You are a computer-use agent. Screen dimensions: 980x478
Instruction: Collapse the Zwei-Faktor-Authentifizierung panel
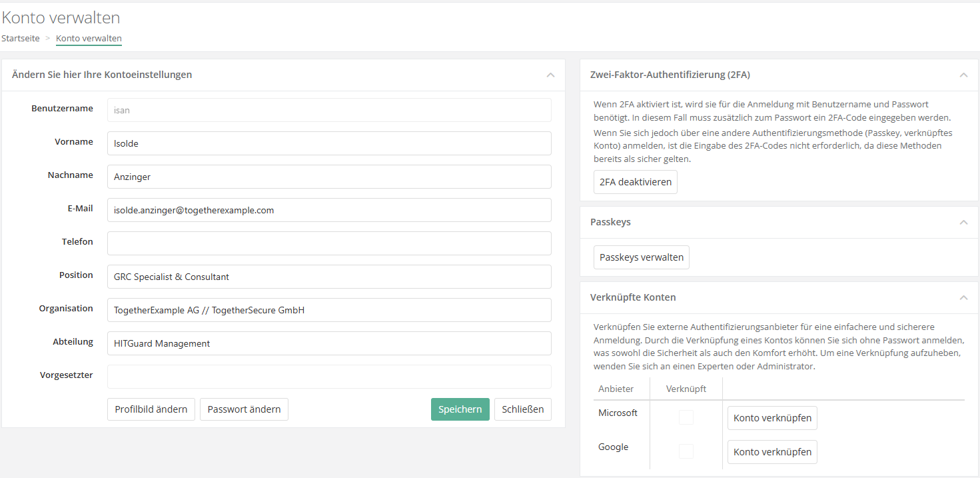pos(963,75)
